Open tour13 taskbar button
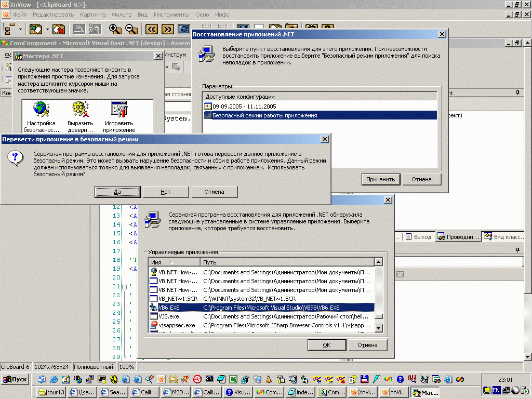This screenshot has width=532, height=399. tap(51, 392)
